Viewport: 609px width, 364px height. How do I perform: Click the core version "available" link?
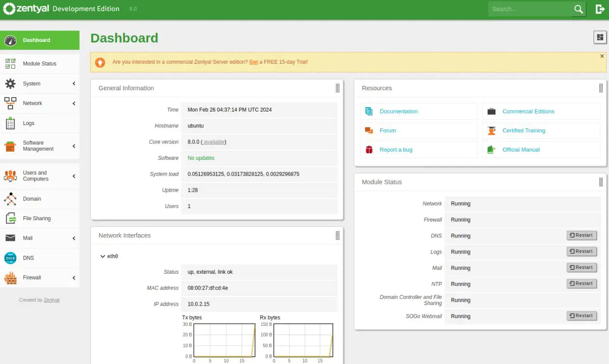(x=213, y=141)
